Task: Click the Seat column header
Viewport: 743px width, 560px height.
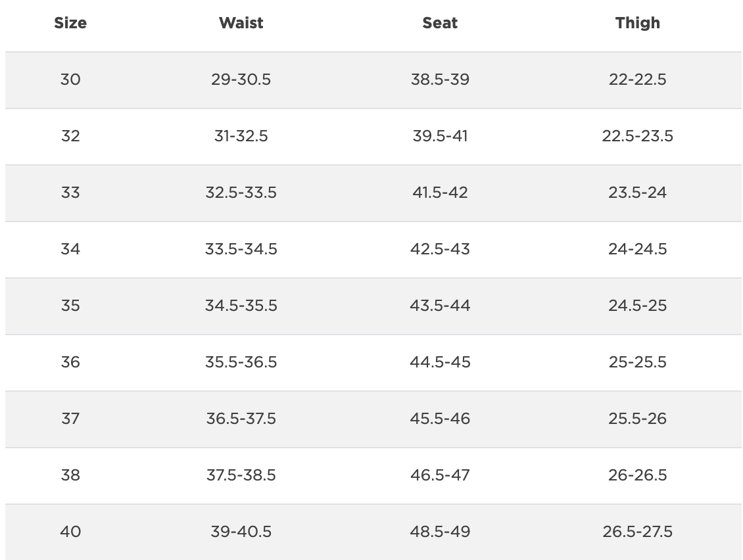Action: point(440,23)
